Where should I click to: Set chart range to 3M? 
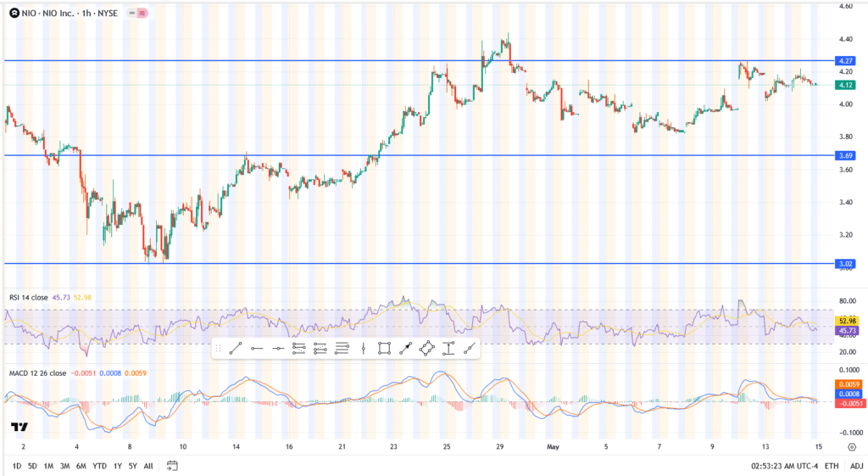tap(64, 466)
